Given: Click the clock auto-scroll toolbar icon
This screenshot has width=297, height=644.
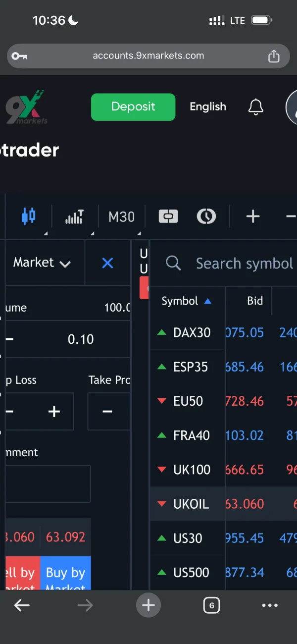Looking at the screenshot, I should pyautogui.click(x=206, y=216).
